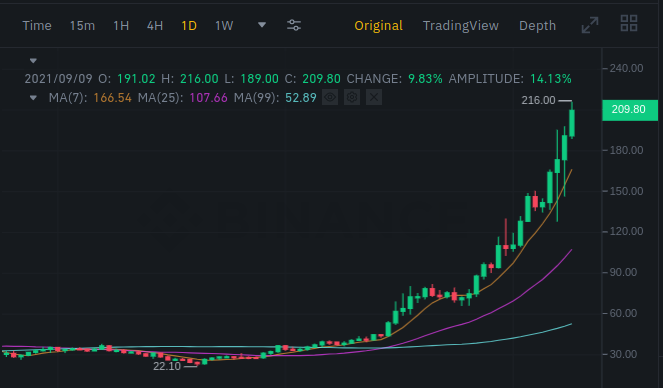Click the 120.00 price axis label

click(626, 232)
